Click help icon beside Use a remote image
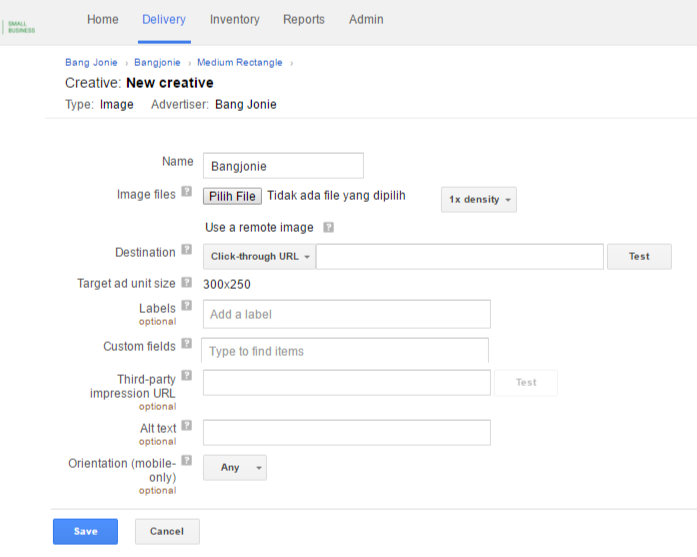The height and width of the screenshot is (557, 697). [x=329, y=228]
